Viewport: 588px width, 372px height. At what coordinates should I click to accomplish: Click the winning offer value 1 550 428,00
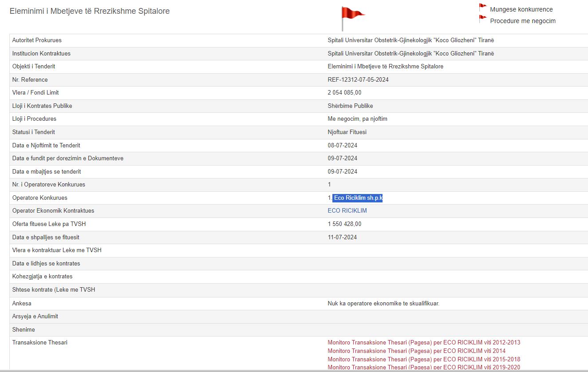pyautogui.click(x=344, y=224)
